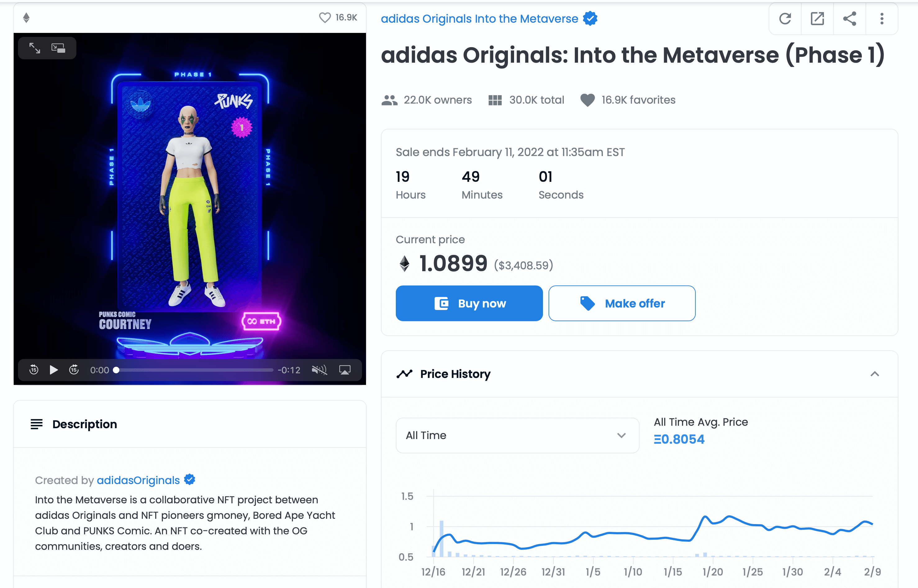
Task: Click the share icon
Action: [850, 19]
